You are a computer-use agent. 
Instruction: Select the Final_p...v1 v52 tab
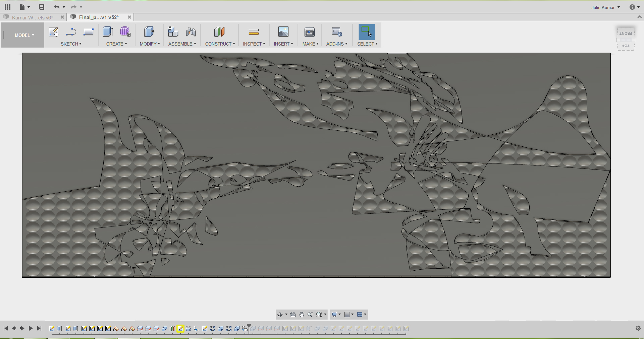(x=99, y=17)
